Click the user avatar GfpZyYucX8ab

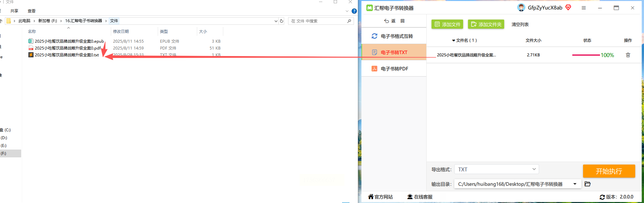(x=521, y=7)
